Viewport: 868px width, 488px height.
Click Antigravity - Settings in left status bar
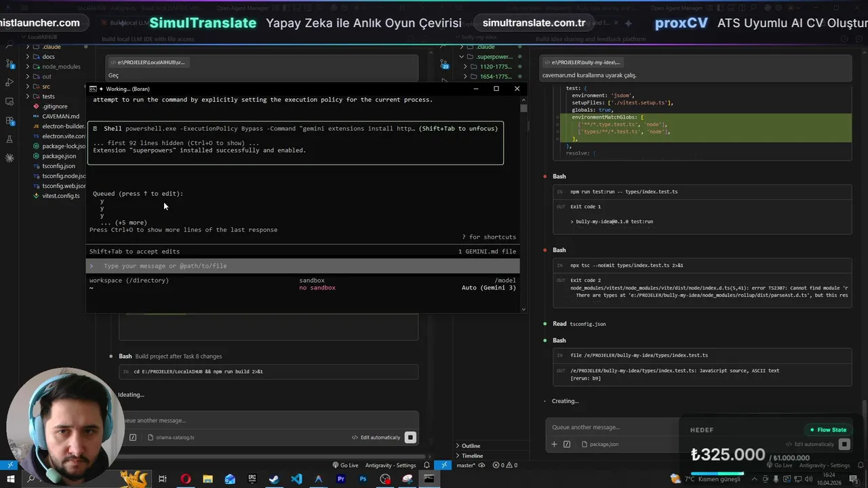click(391, 465)
